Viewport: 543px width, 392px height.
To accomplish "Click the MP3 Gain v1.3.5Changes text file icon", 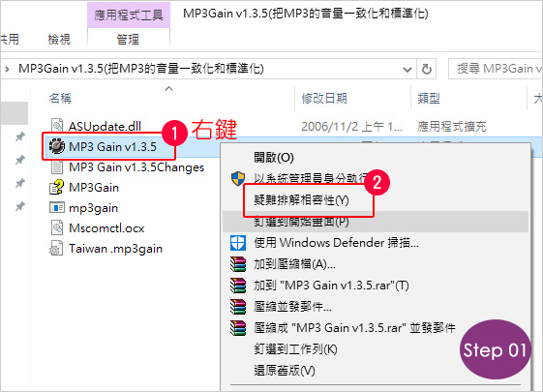I will 57,166.
